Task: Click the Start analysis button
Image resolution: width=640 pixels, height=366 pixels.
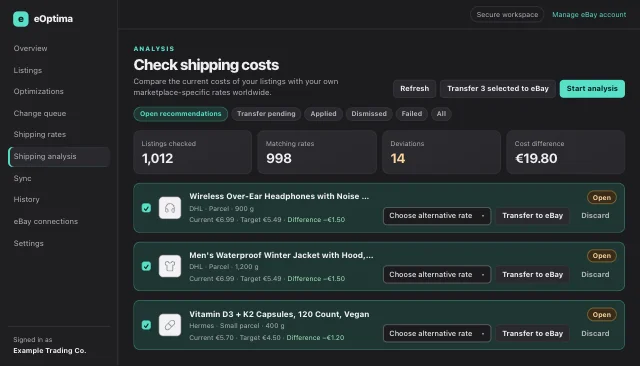Action: pyautogui.click(x=592, y=89)
